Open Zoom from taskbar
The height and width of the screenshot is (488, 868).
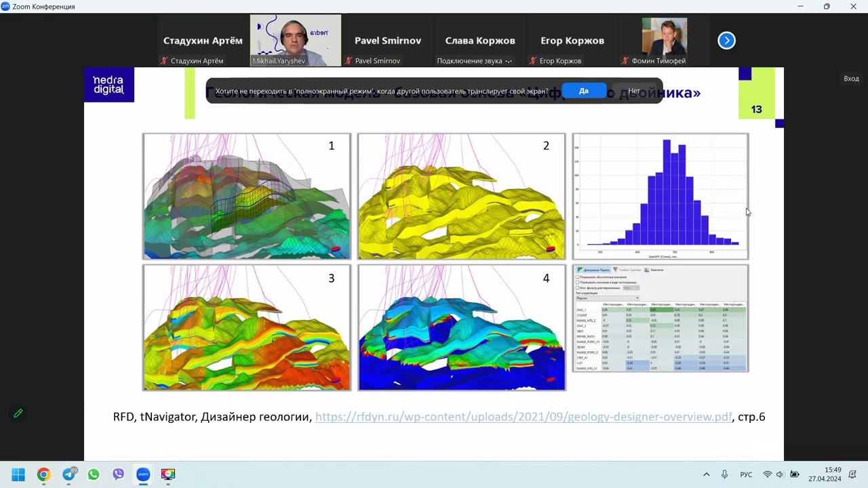[143, 474]
